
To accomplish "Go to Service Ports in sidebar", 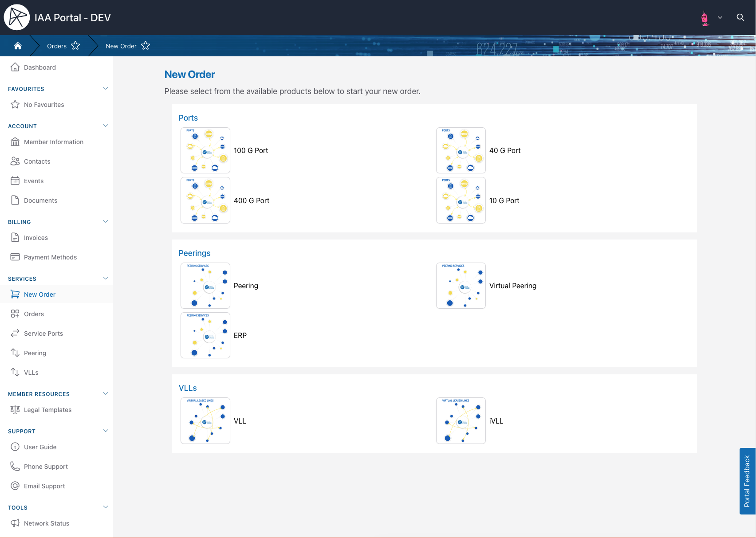I will pos(43,334).
